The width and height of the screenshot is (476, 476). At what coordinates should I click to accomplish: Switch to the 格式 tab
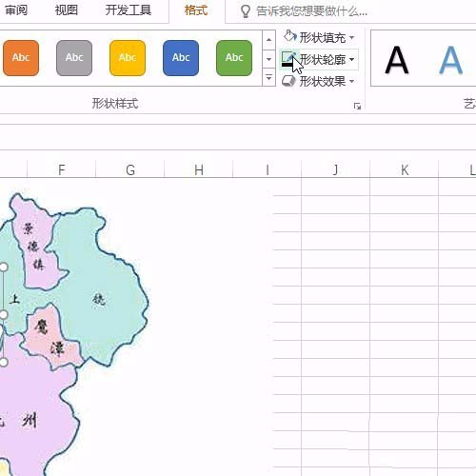[196, 10]
